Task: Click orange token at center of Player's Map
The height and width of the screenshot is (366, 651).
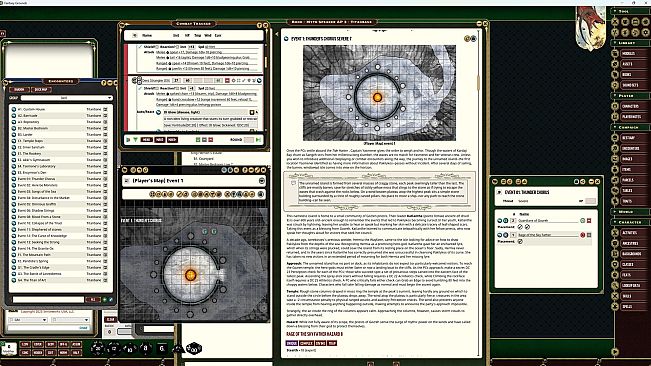Action: coord(190,275)
